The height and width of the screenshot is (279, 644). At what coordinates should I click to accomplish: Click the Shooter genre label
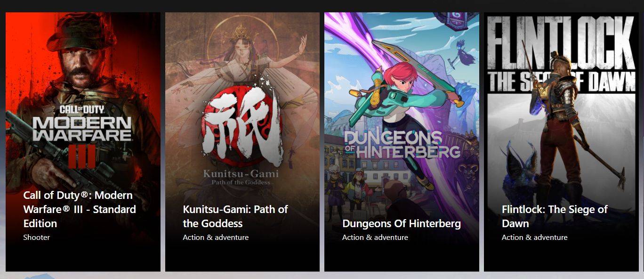(x=37, y=238)
